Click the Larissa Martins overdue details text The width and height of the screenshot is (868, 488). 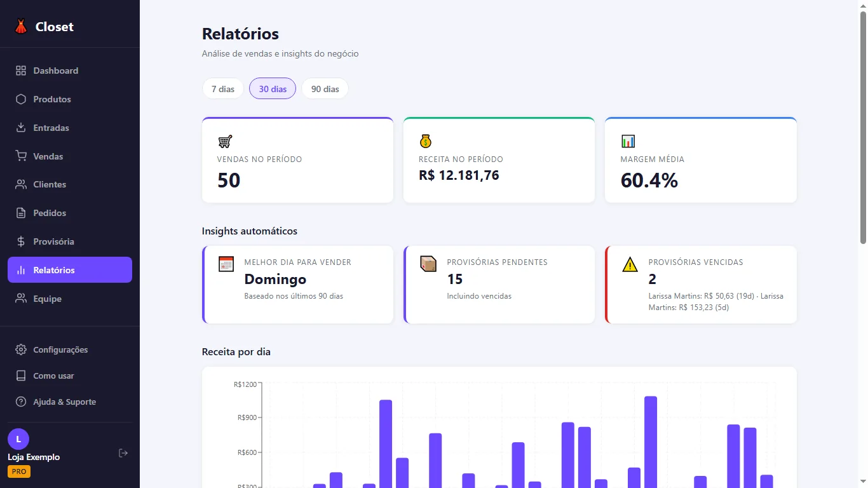(x=716, y=302)
